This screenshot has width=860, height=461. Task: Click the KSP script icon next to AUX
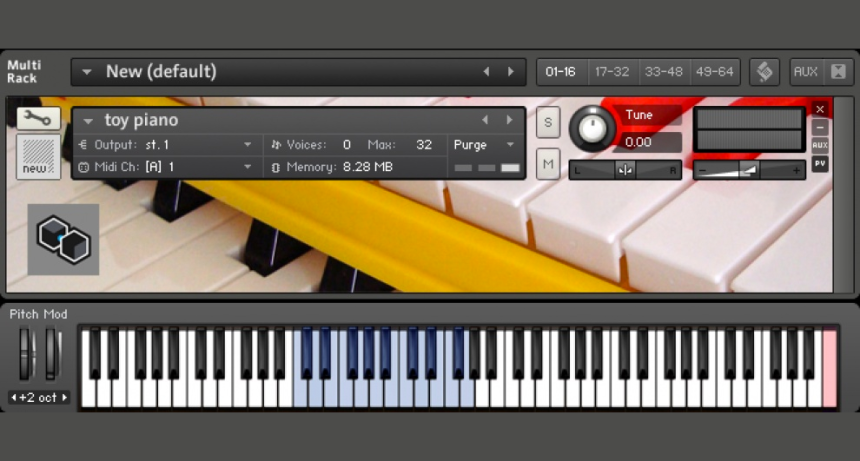click(x=765, y=72)
